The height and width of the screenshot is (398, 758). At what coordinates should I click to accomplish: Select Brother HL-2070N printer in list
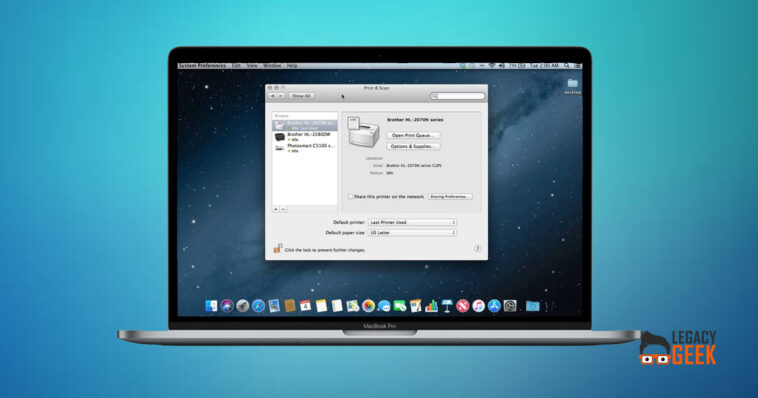click(305, 125)
